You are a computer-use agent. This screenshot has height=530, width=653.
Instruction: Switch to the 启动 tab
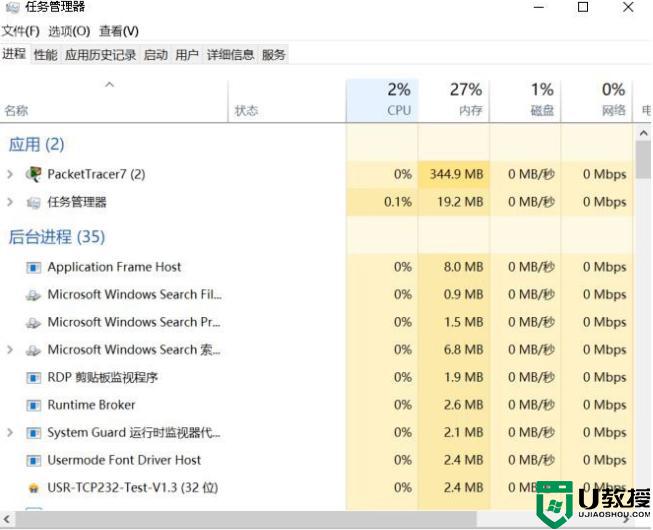coord(156,55)
